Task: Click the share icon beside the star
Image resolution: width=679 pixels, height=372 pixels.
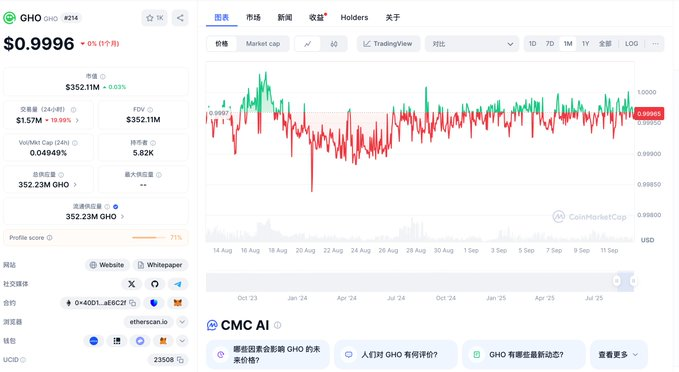Action: click(180, 18)
